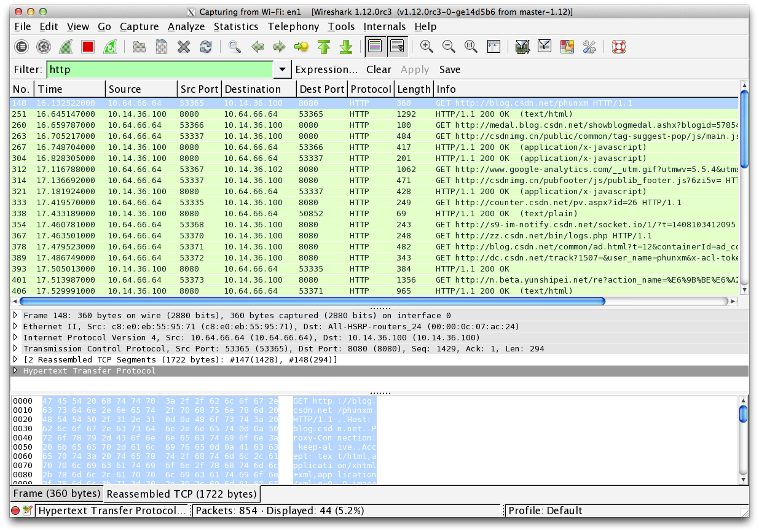Open capture options icon
Image resolution: width=759 pixels, height=532 pixels.
pos(43,46)
